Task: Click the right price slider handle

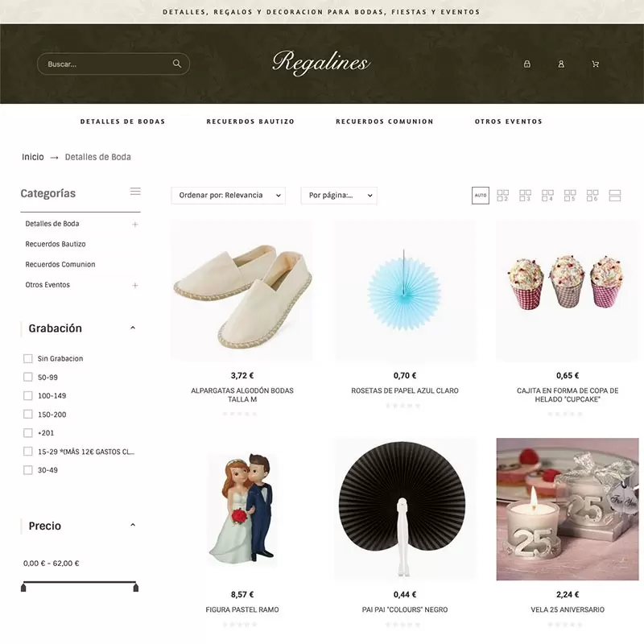Action: [x=136, y=588]
